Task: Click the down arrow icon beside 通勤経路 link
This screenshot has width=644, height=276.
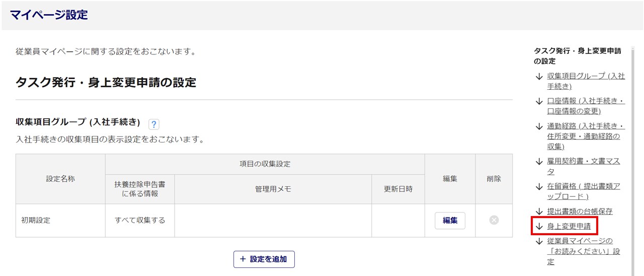Action: pyautogui.click(x=539, y=126)
